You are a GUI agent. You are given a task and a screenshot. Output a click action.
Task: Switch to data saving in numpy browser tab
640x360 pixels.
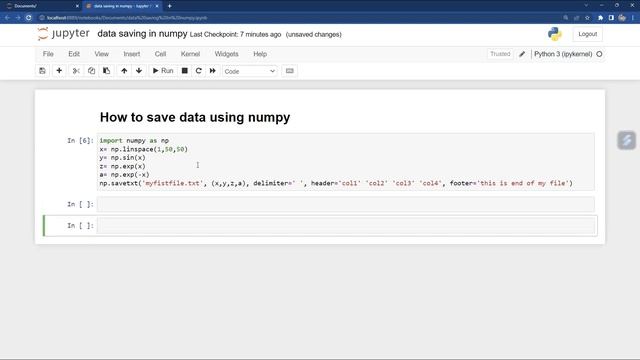coord(121,6)
